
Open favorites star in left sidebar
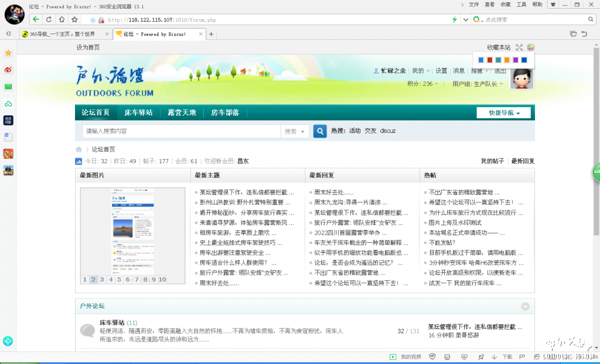point(8,53)
